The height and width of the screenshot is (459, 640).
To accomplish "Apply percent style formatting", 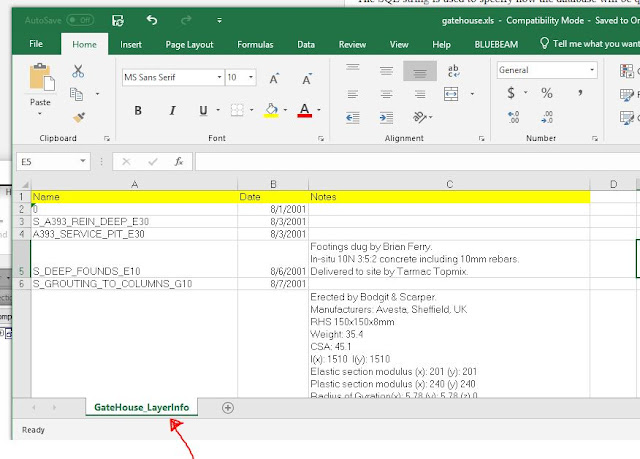I will pyautogui.click(x=546, y=93).
